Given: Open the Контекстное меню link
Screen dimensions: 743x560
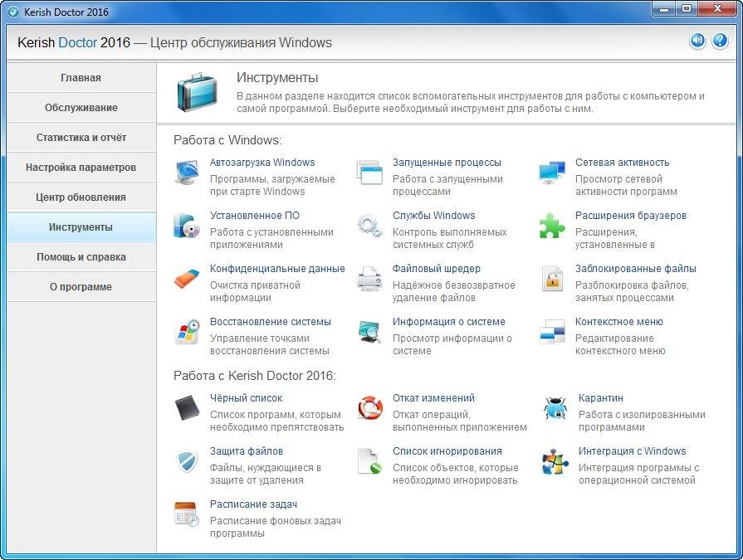Looking at the screenshot, I should (x=618, y=321).
